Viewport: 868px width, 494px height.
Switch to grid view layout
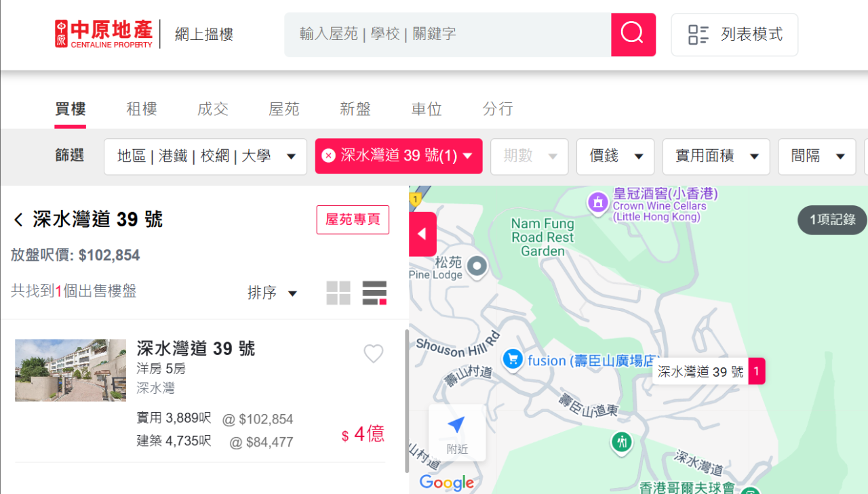tap(338, 293)
